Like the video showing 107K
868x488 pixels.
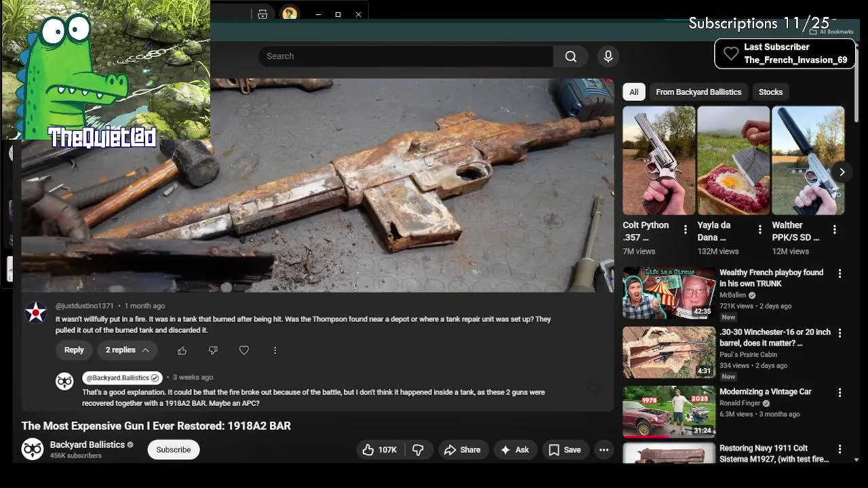[380, 450]
